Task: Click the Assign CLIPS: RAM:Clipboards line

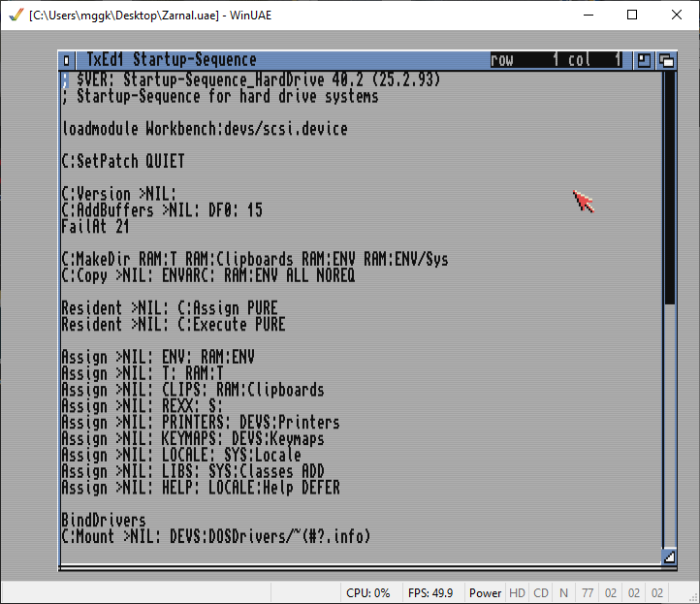Action: tap(193, 390)
